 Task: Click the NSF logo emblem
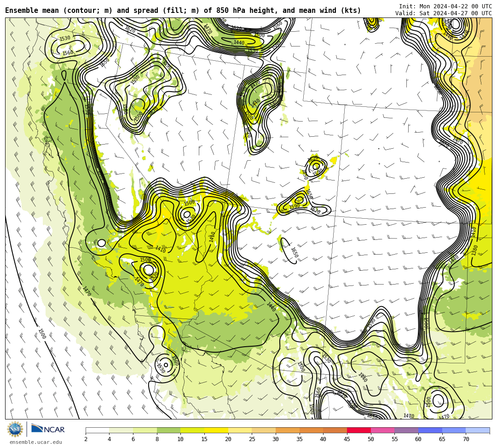coord(15,429)
